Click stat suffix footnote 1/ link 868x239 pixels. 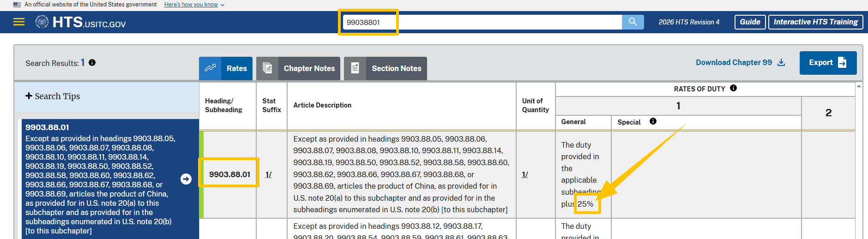(268, 175)
